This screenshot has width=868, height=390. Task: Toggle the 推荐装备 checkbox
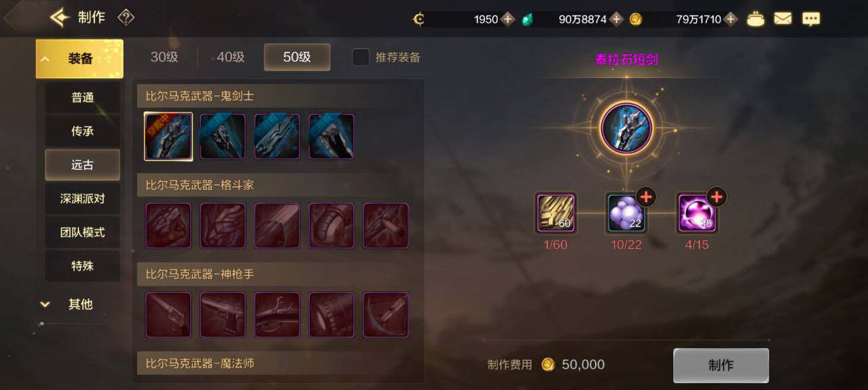(x=361, y=57)
